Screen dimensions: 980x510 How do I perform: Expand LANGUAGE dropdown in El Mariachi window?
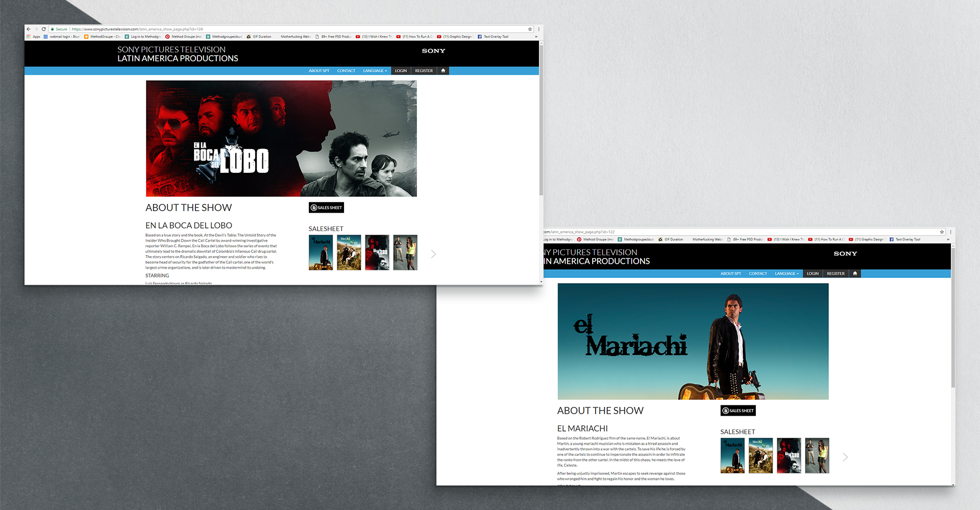click(x=787, y=274)
